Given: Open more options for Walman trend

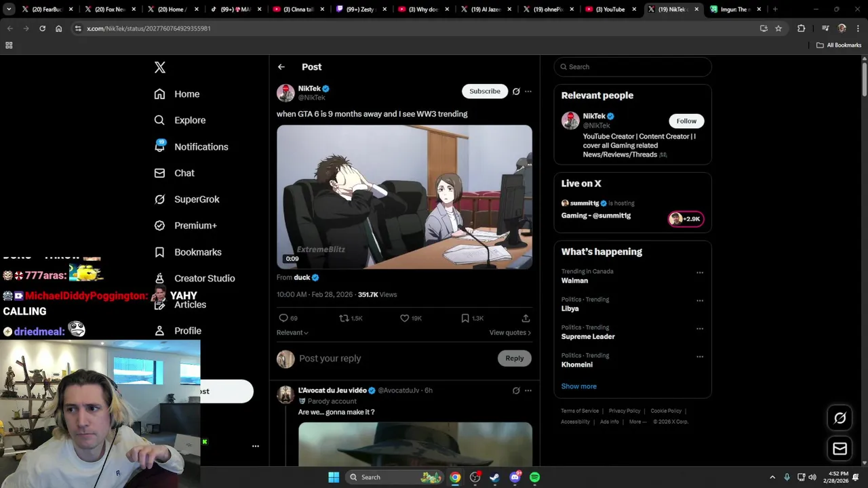Looking at the screenshot, I should pos(700,272).
